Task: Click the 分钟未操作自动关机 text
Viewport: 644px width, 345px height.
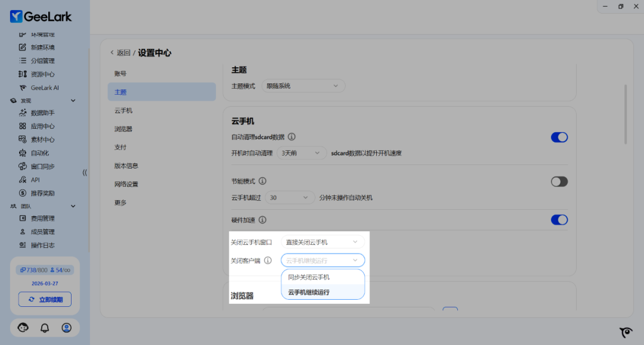Action: point(346,198)
